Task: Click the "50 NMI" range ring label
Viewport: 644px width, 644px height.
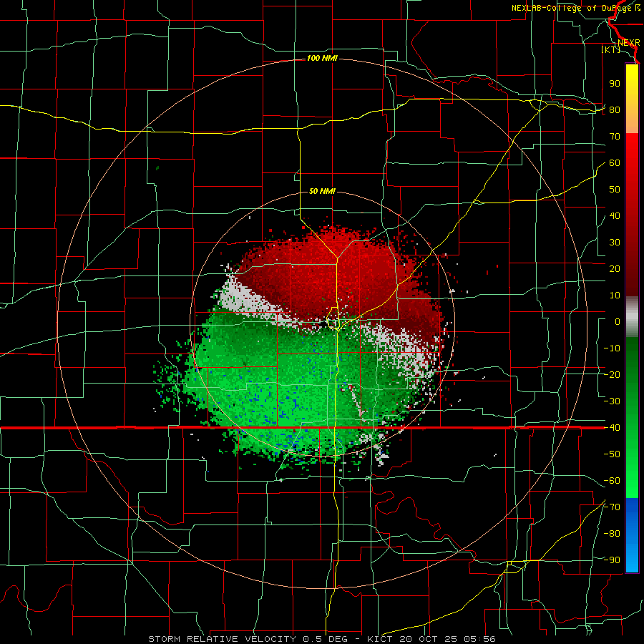Action: (x=322, y=191)
